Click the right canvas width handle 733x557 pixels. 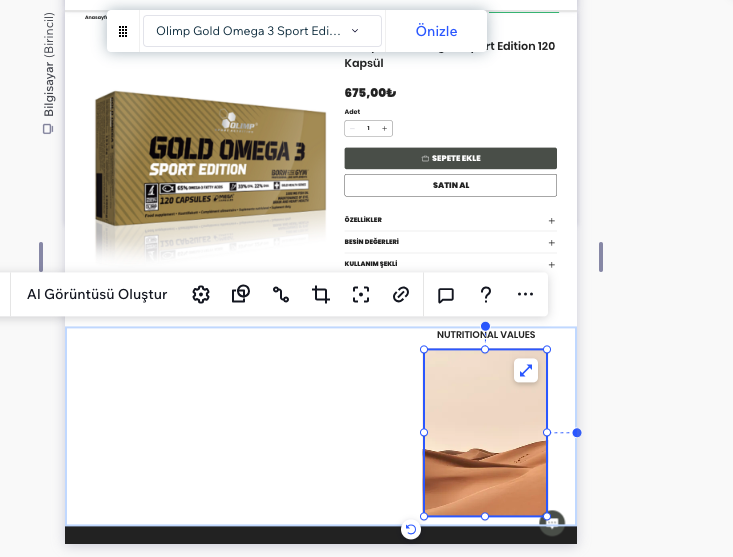point(601,257)
